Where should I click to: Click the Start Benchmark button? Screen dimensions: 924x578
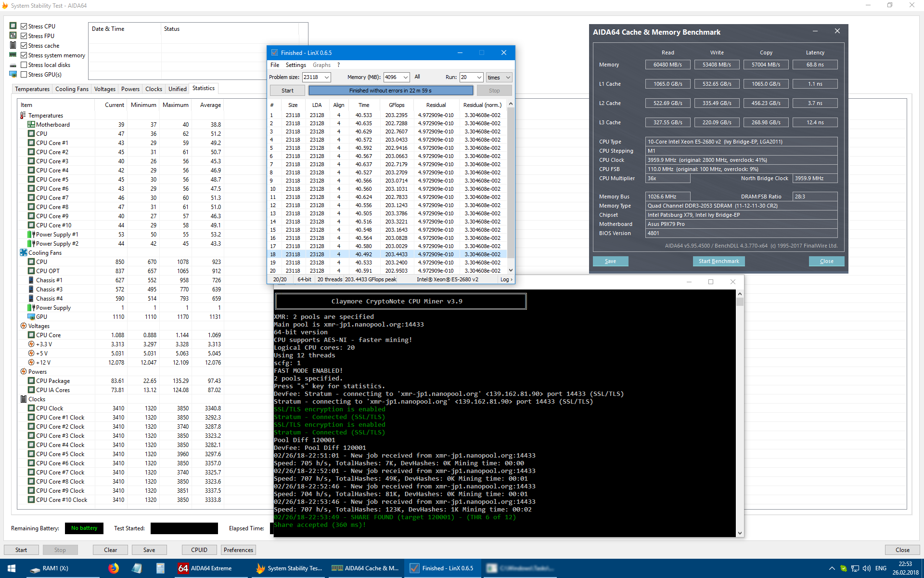click(x=719, y=261)
